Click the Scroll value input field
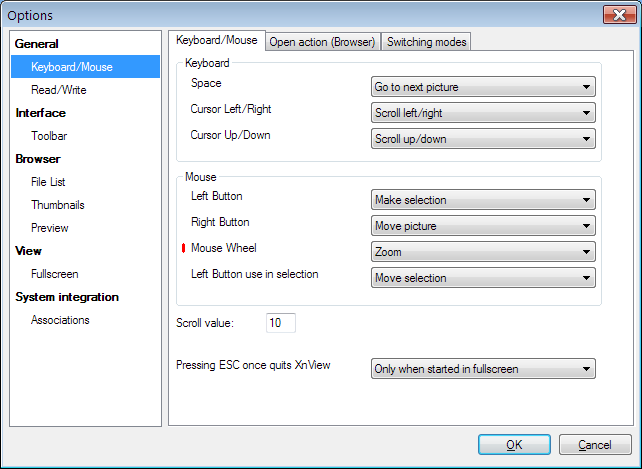This screenshot has height=469, width=642. [281, 324]
